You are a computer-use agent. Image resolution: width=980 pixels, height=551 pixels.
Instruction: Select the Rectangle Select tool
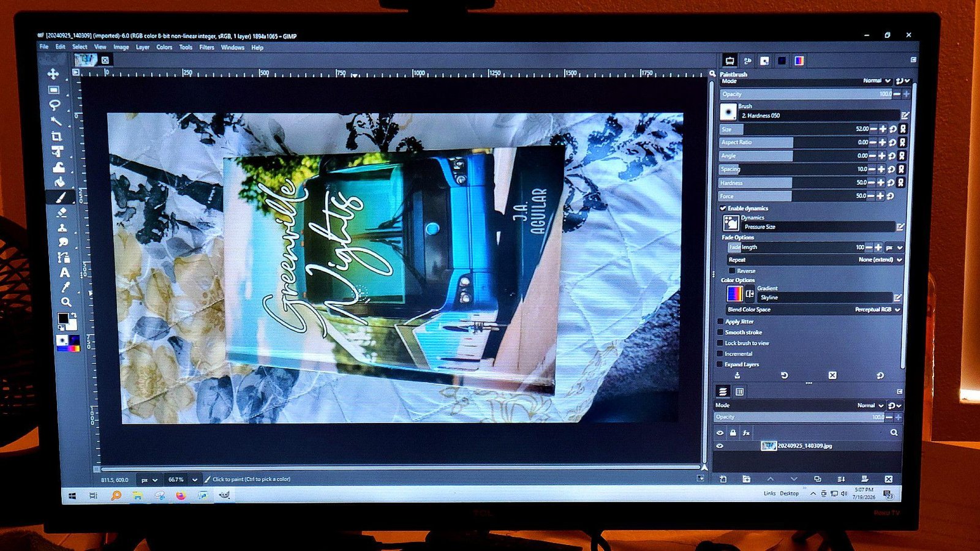pyautogui.click(x=54, y=90)
